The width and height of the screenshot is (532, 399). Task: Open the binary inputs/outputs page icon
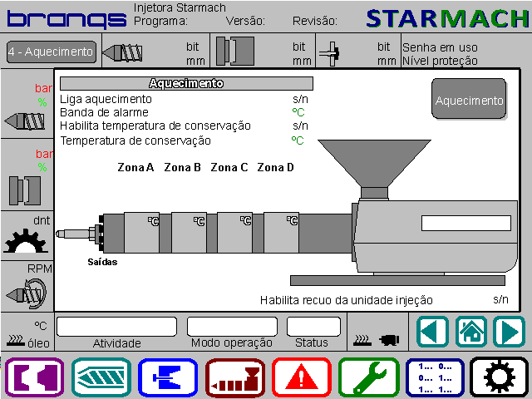(435, 377)
